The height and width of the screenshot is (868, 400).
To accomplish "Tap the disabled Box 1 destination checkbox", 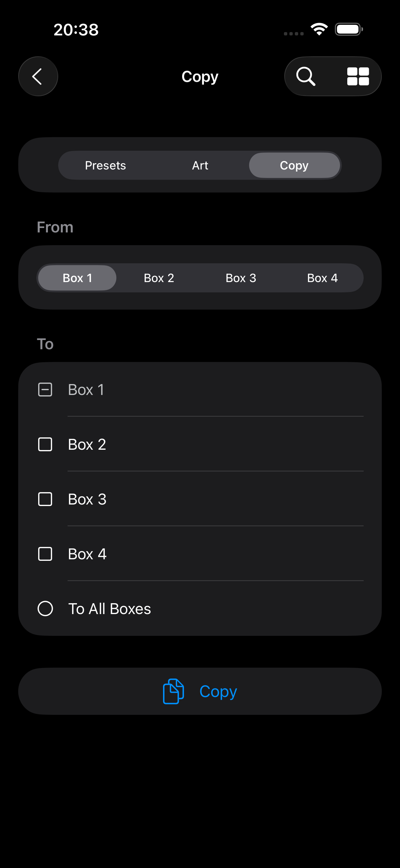I will (x=45, y=390).
